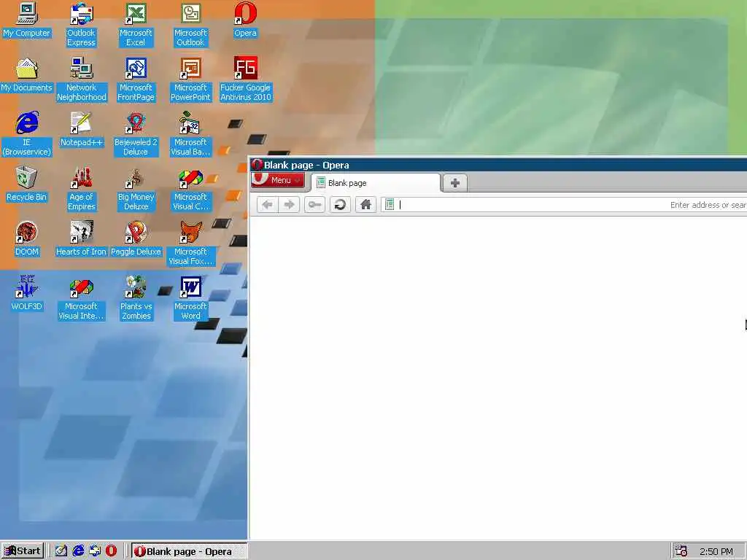Image resolution: width=747 pixels, height=560 pixels.
Task: Select the Outlook Express desktop icon
Action: tap(82, 25)
